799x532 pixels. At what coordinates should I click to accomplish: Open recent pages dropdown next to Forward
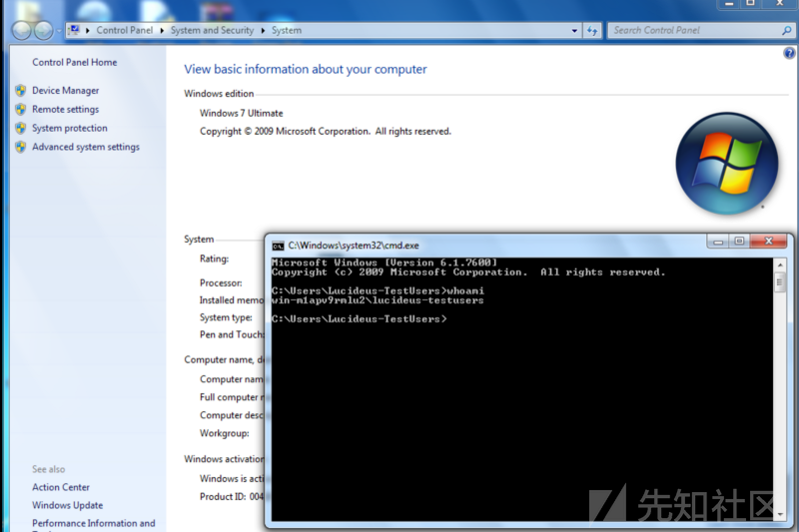pyautogui.click(x=59, y=31)
